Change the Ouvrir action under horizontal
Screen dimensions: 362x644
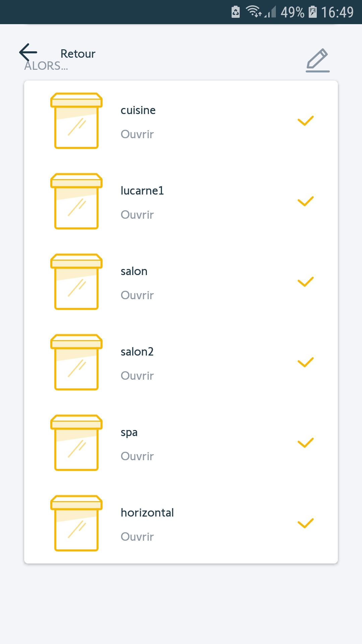[137, 537]
